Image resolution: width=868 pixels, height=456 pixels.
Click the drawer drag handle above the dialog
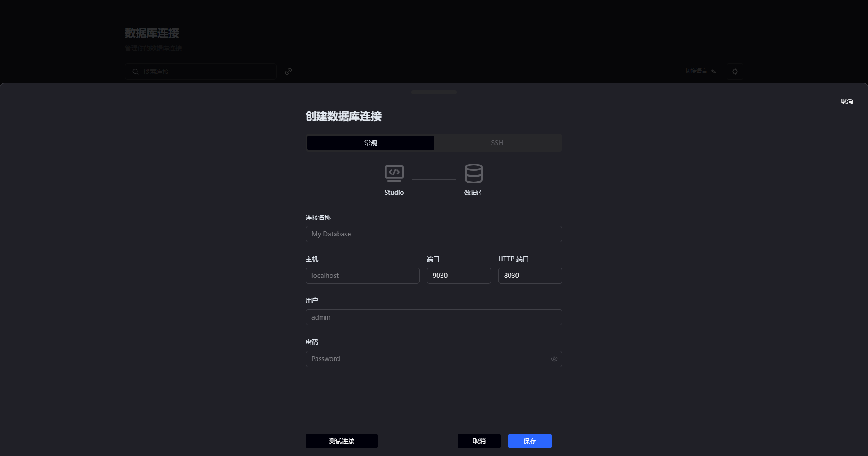coord(434,92)
